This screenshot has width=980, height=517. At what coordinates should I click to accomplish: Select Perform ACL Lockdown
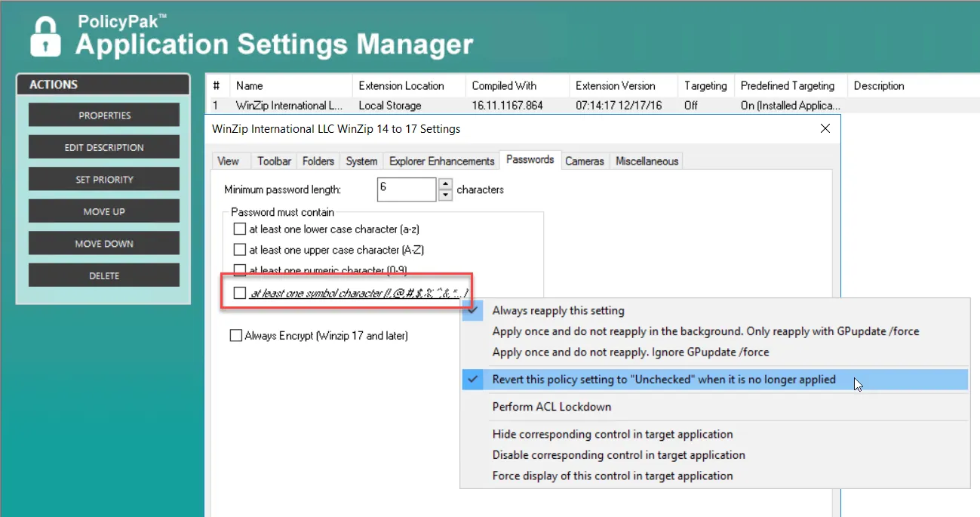pyautogui.click(x=714, y=407)
